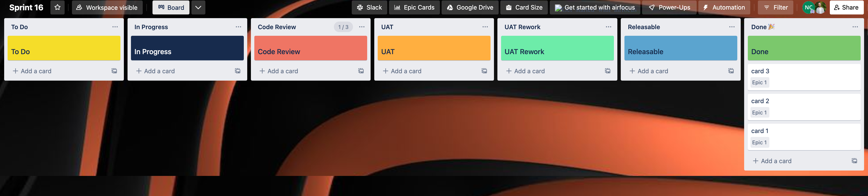Screen dimensions: 868x196
Task: Create from template in In Progress
Action: tap(237, 71)
